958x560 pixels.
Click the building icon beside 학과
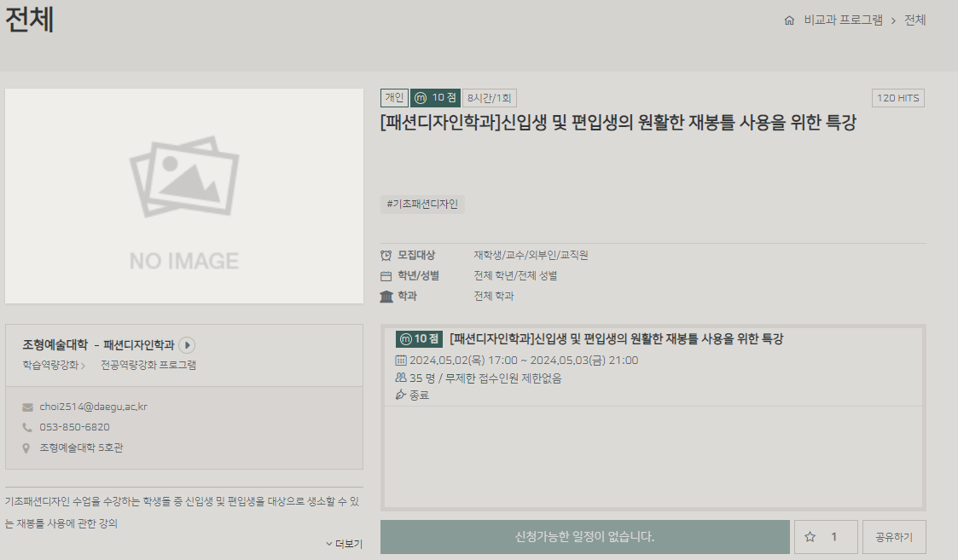(x=386, y=297)
